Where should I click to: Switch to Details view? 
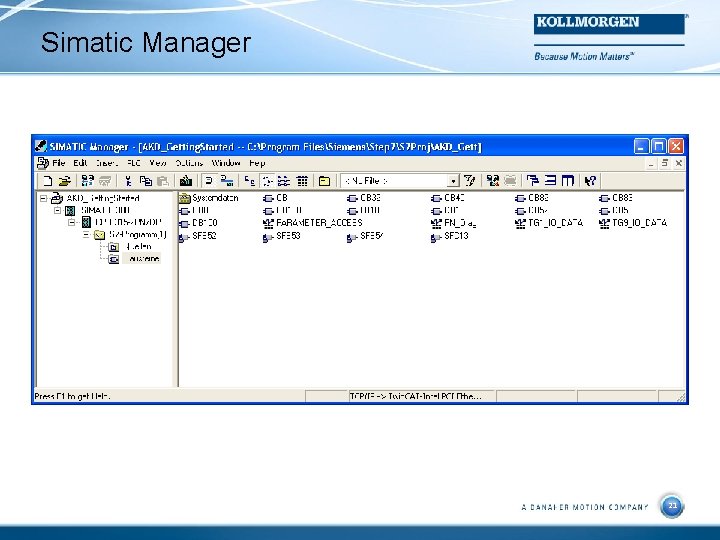pos(302,181)
